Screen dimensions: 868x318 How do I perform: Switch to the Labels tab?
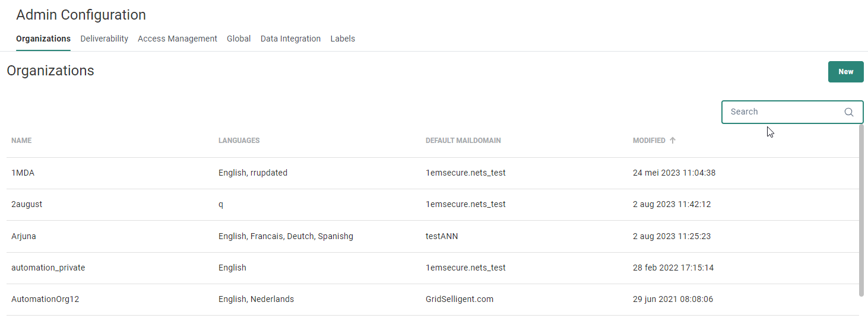click(x=343, y=39)
